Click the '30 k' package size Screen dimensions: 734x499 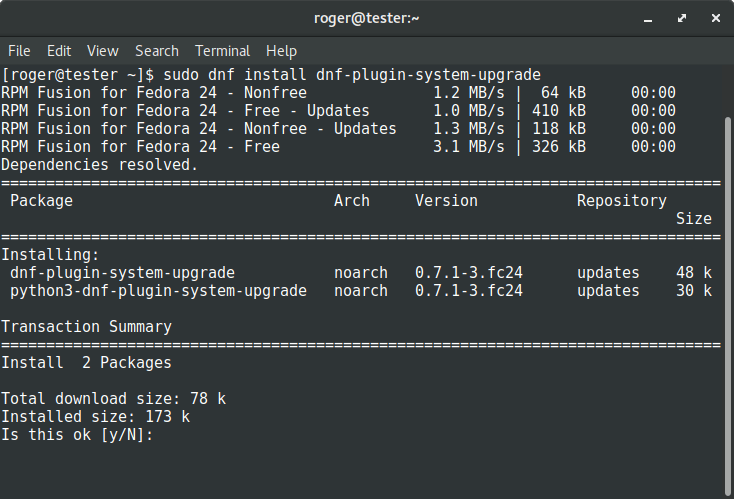[x=694, y=291]
